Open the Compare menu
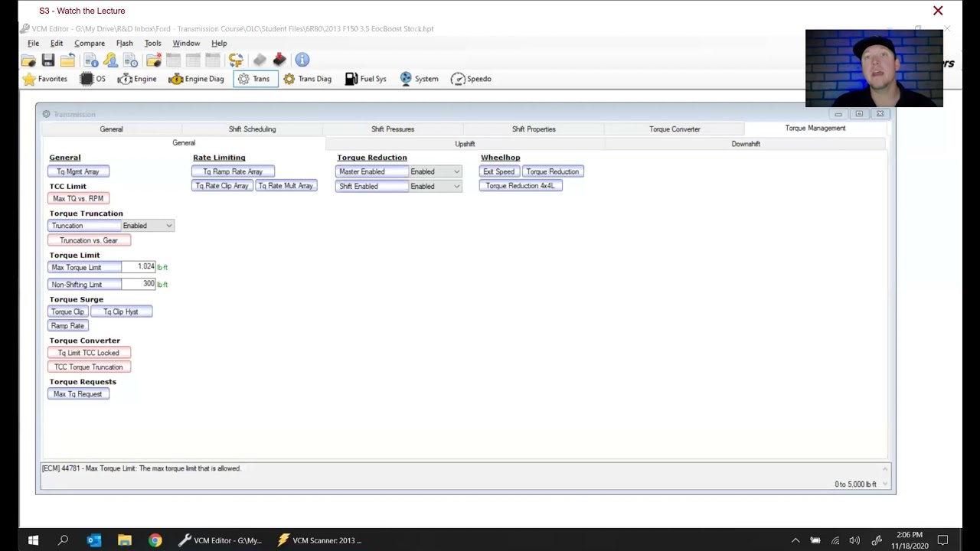This screenshot has width=980, height=551. (x=90, y=44)
